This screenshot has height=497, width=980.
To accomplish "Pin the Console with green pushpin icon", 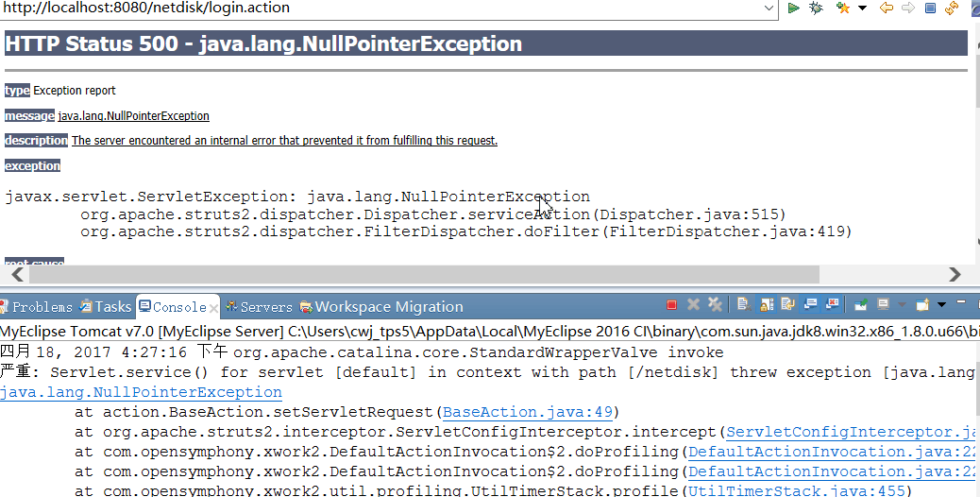I will [861, 304].
